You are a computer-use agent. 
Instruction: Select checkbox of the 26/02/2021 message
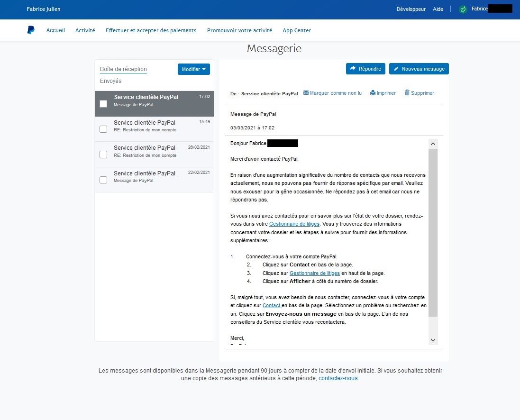[103, 155]
